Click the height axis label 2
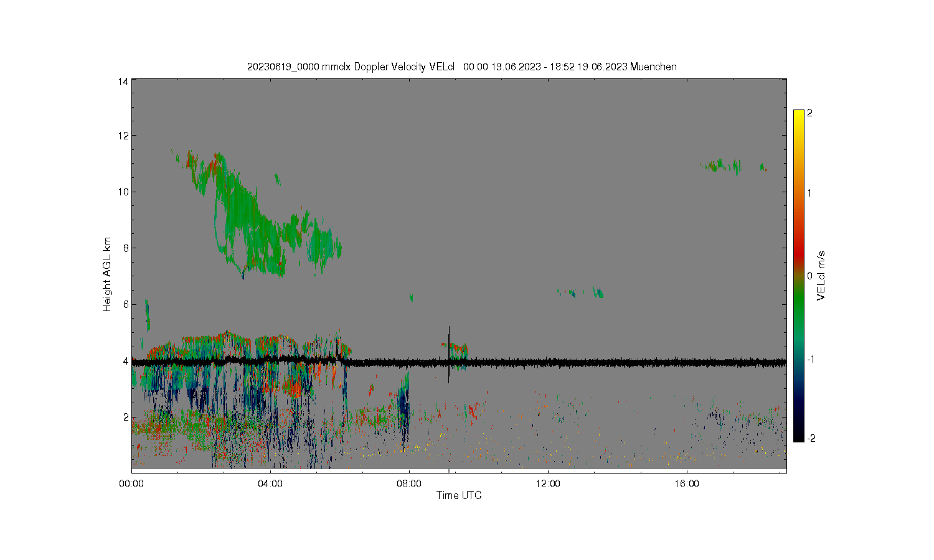The height and width of the screenshot is (560, 934). coord(126,417)
